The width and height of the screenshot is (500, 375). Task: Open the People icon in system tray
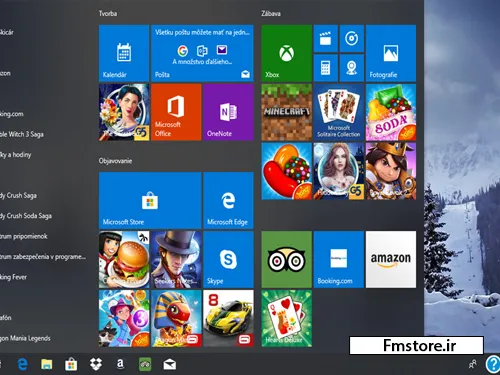[472, 364]
